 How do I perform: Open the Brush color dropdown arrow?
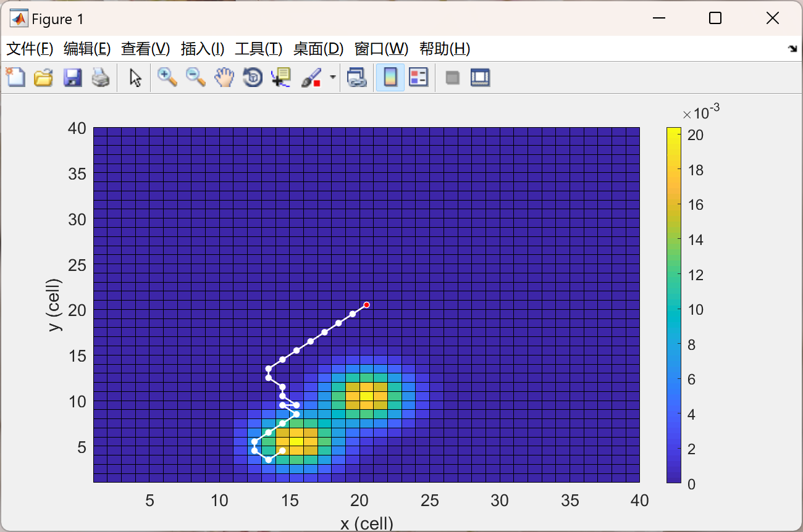click(x=333, y=77)
